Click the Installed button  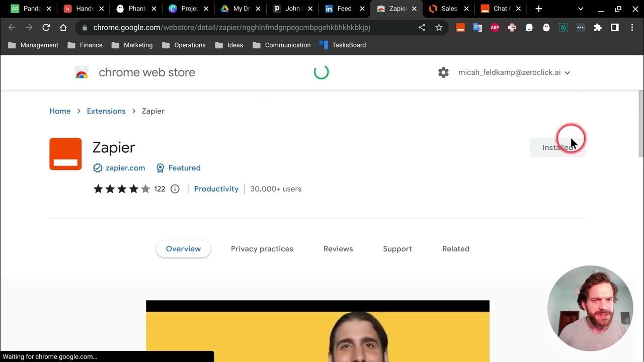pyautogui.click(x=558, y=147)
